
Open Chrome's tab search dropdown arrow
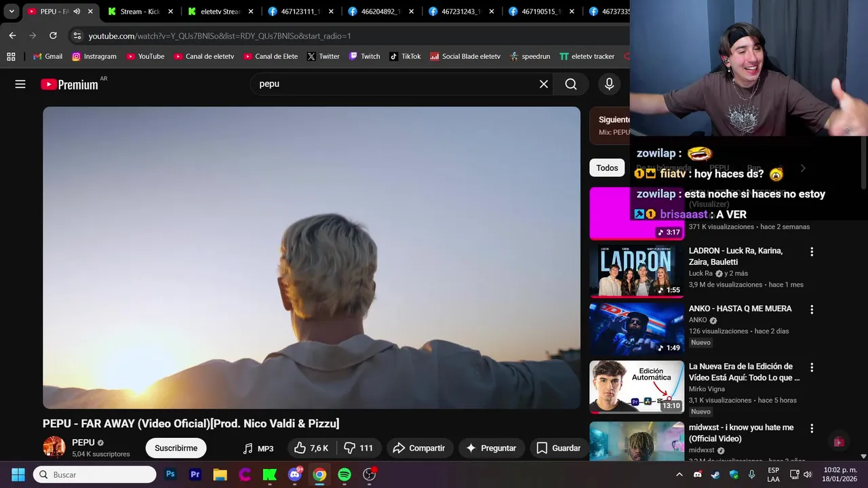click(x=12, y=12)
